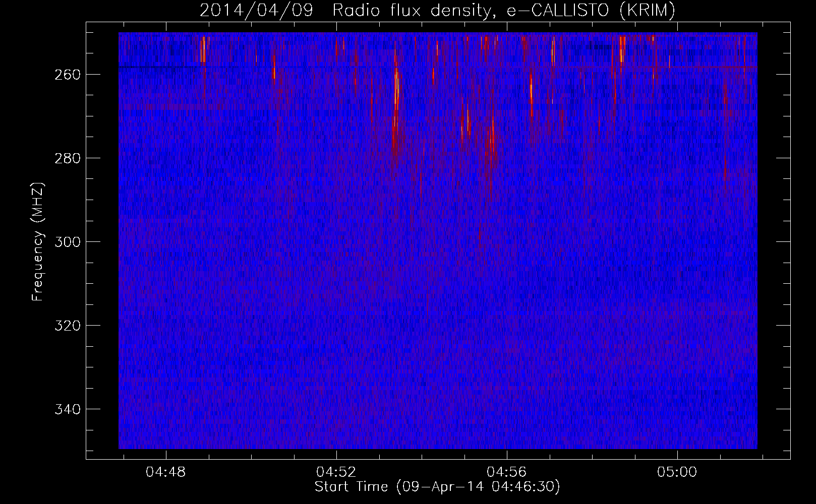This screenshot has width=816, height=504.
Task: Click the 05:00 time tick label
Action: pyautogui.click(x=677, y=472)
